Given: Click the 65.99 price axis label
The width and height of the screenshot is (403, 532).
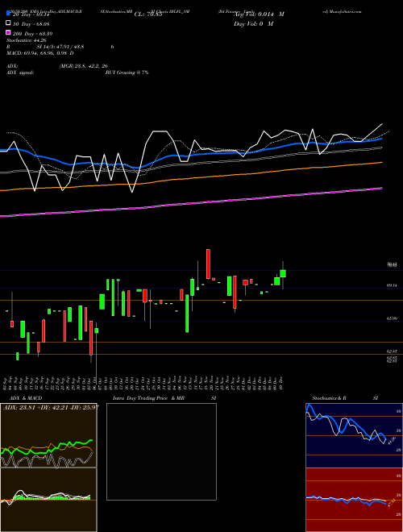Looking at the screenshot, I should pyautogui.click(x=392, y=318).
